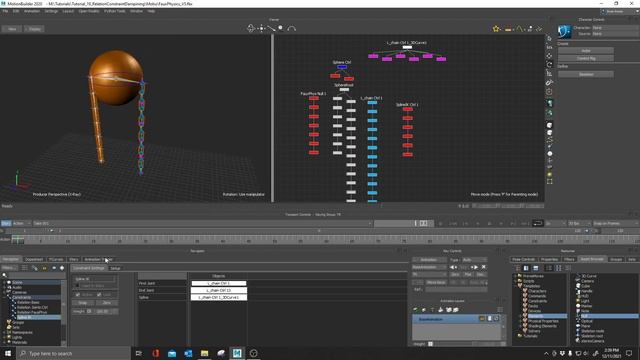Click the Snap button in constraint settings
The height and width of the screenshot is (360, 640).
pyautogui.click(x=82, y=303)
